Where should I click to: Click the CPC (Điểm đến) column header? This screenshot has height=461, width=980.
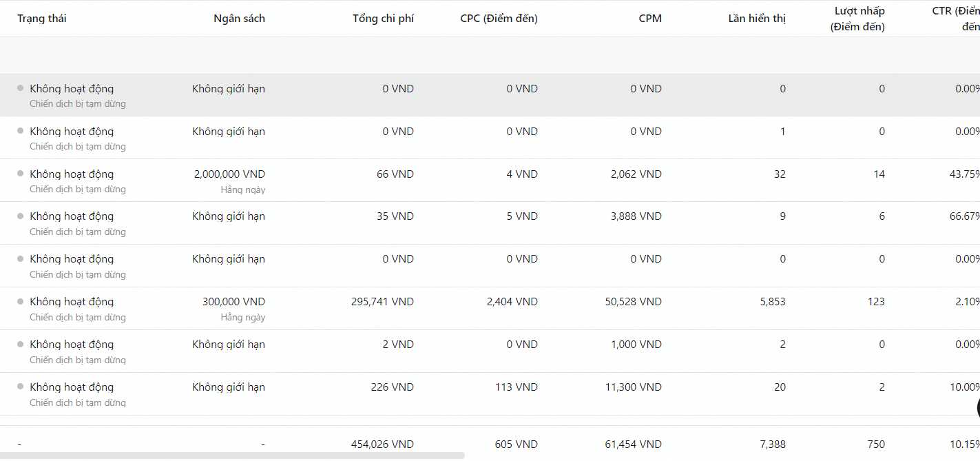point(499,19)
